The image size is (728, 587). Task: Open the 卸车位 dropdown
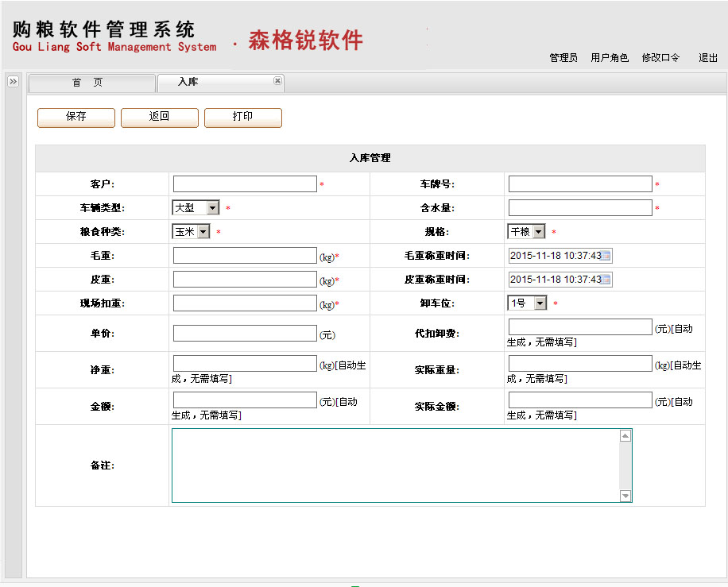[x=540, y=303]
